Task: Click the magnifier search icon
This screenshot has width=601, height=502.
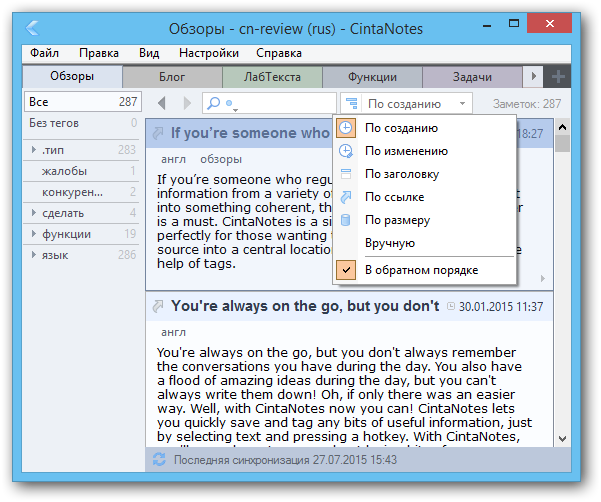Action: tap(213, 103)
